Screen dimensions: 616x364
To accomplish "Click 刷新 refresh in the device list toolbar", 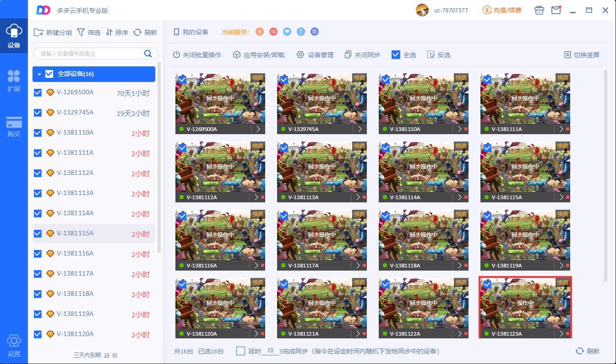I will tap(145, 33).
